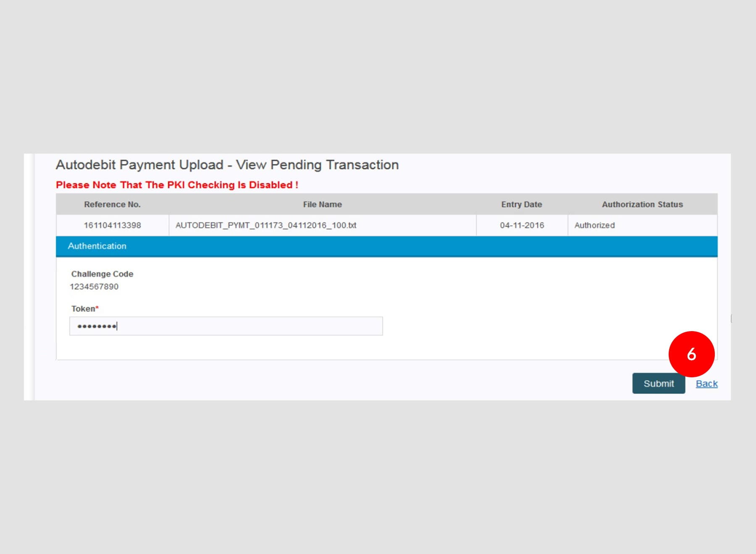Click the Challenge Code label
Screen dimensions: 756x554
pos(102,274)
